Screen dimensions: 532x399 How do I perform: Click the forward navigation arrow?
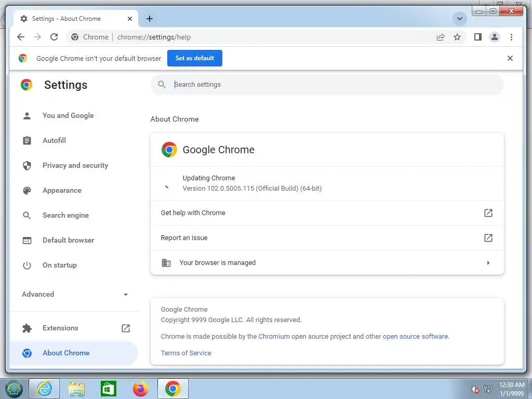pos(37,37)
